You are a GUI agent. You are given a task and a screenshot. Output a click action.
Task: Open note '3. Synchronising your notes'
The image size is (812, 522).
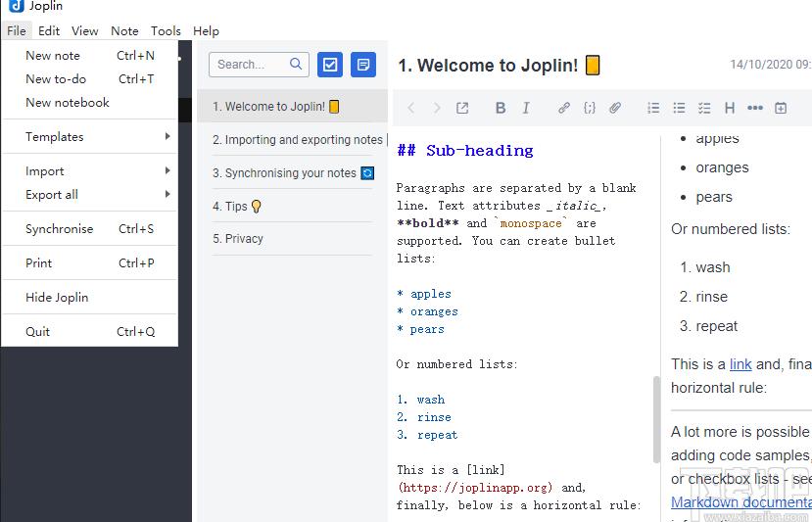point(293,173)
